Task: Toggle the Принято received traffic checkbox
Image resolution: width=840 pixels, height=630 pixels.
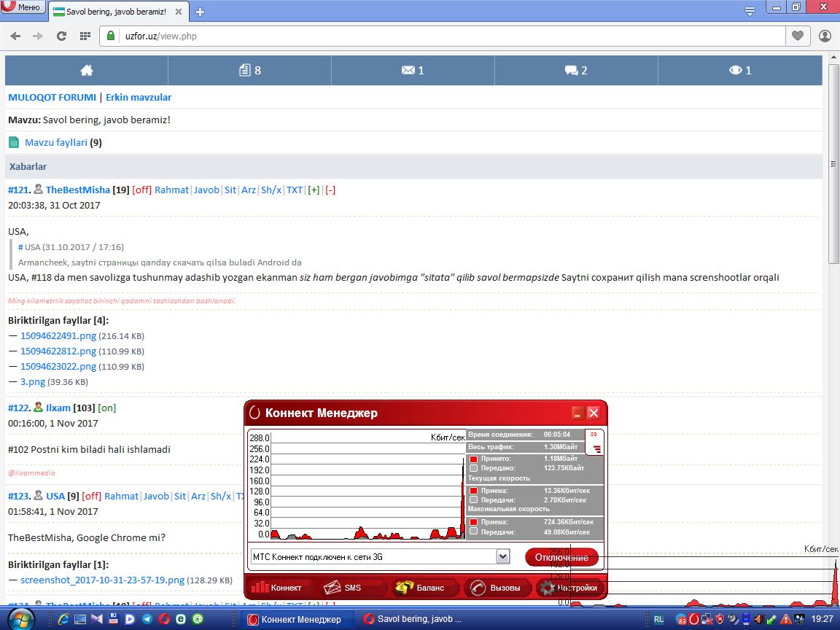Action: pos(473,459)
